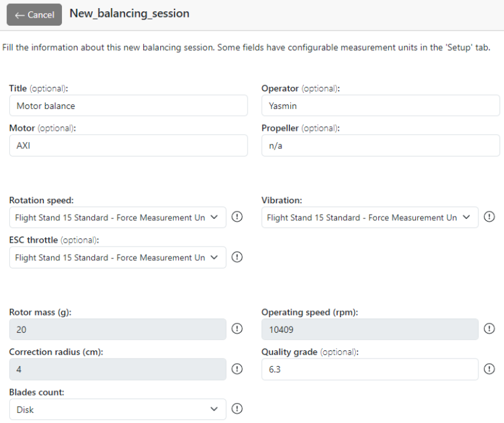Open the Correction radius info icon

[237, 369]
